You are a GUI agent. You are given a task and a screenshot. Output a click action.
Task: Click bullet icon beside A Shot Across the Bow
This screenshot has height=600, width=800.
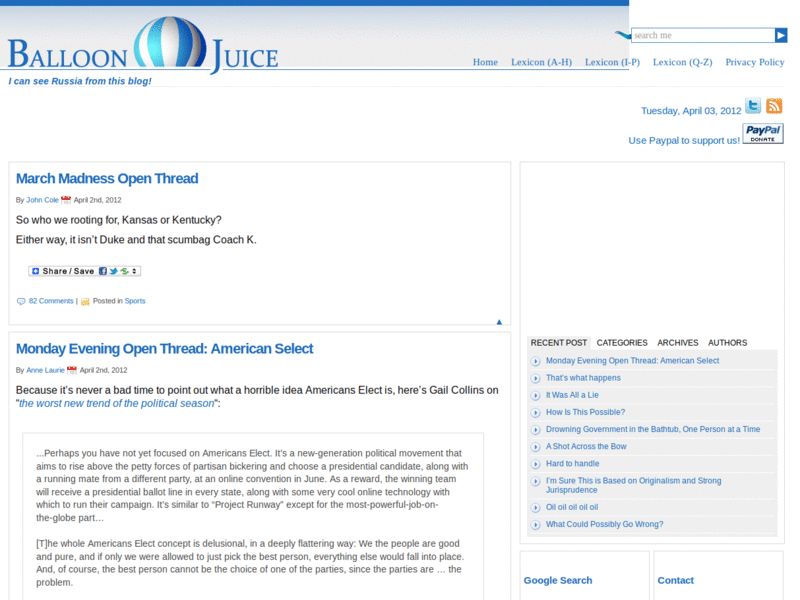click(535, 447)
